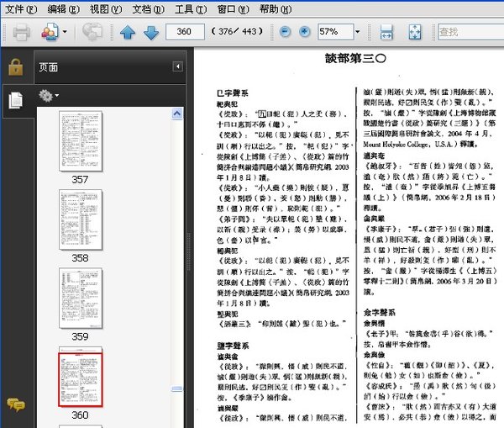
Task: Open the 文件 (File) menu
Action: pos(21,9)
